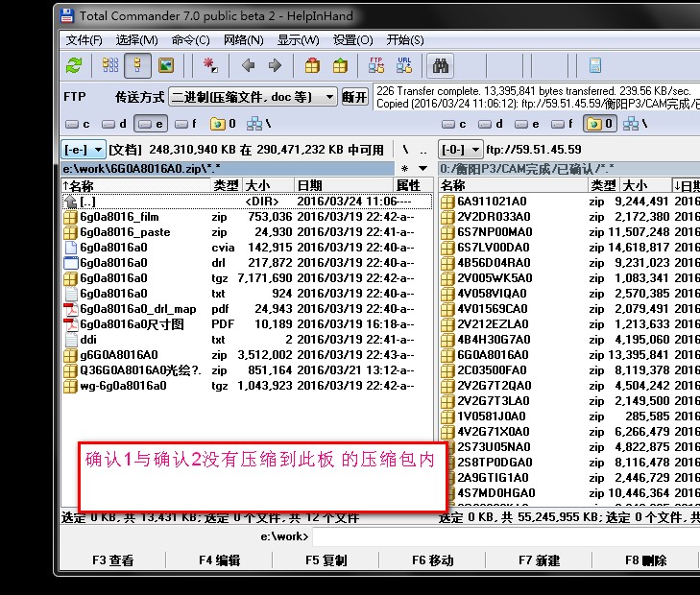Open the 命令(C) menu
This screenshot has width=700, height=595.
coord(191,40)
